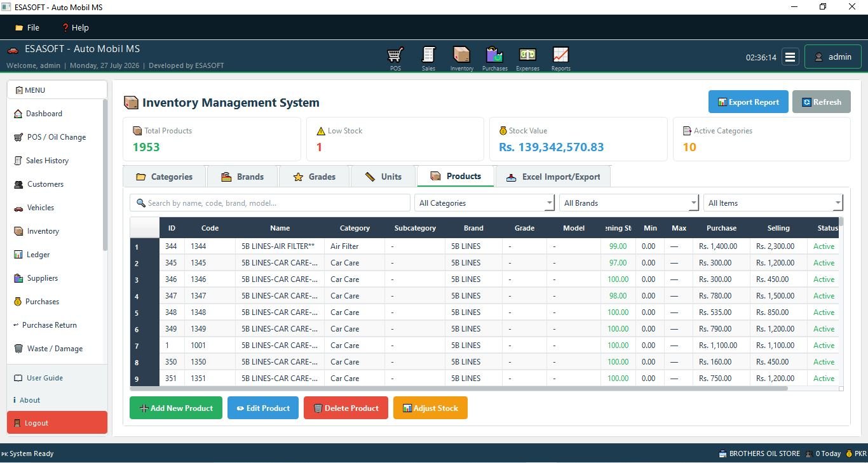Switch to the Grades tab
Viewport: 868px width, 463px height.
coord(314,177)
